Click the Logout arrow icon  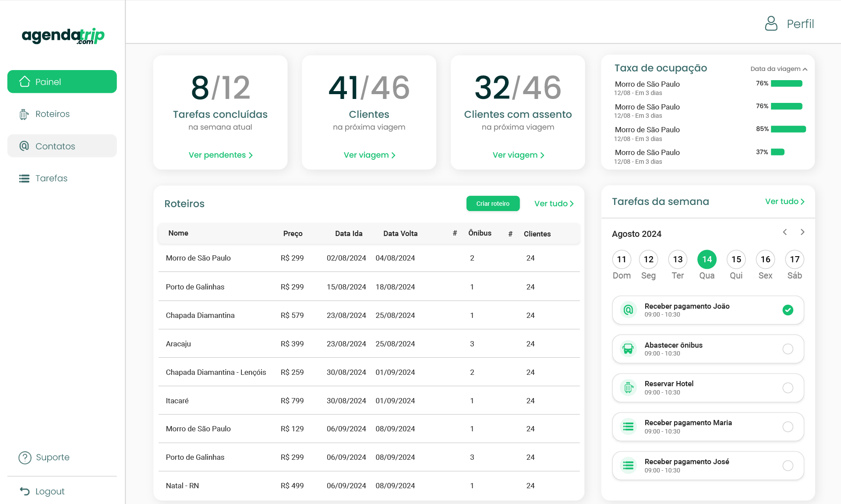pyautogui.click(x=25, y=491)
